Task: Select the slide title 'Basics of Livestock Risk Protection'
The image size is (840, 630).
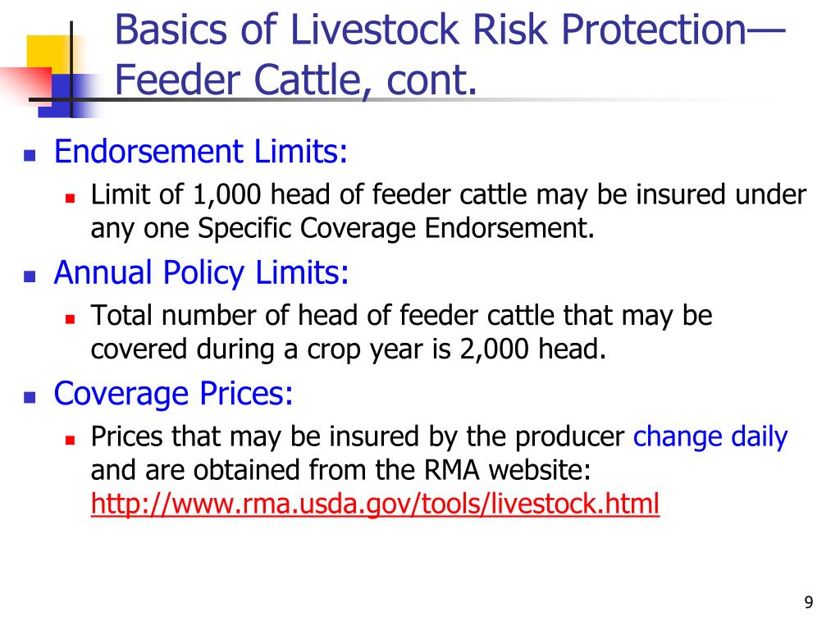Action: pos(449,30)
